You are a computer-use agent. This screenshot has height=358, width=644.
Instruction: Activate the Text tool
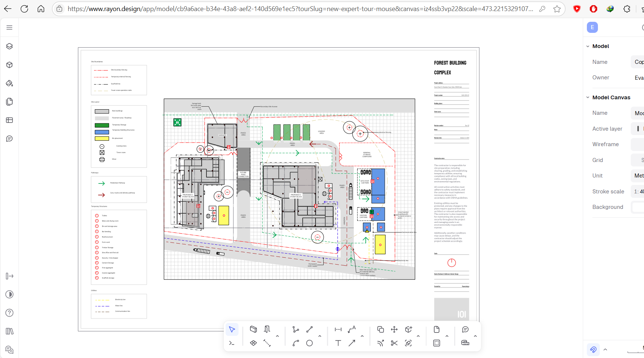pos(338,343)
